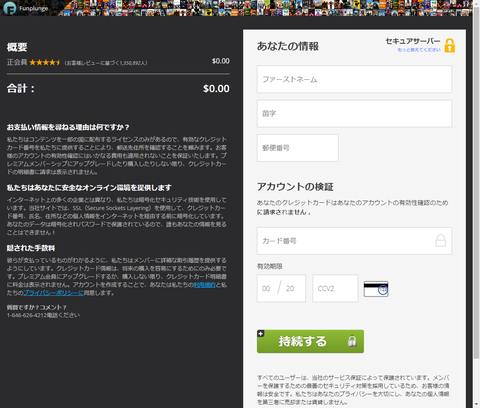Image resolution: width=480 pixels, height=408 pixels.
Task: Open the 利用規約 terms link
Action: [205, 285]
